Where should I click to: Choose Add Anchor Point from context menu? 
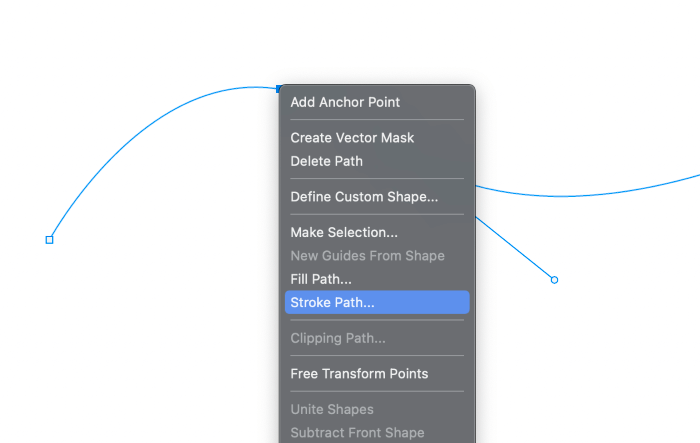pyautogui.click(x=345, y=102)
